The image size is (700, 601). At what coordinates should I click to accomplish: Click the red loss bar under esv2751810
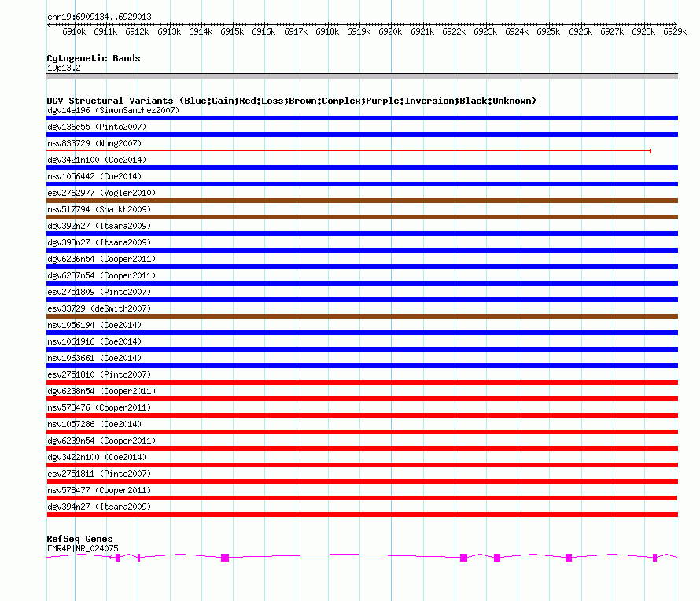(x=362, y=382)
